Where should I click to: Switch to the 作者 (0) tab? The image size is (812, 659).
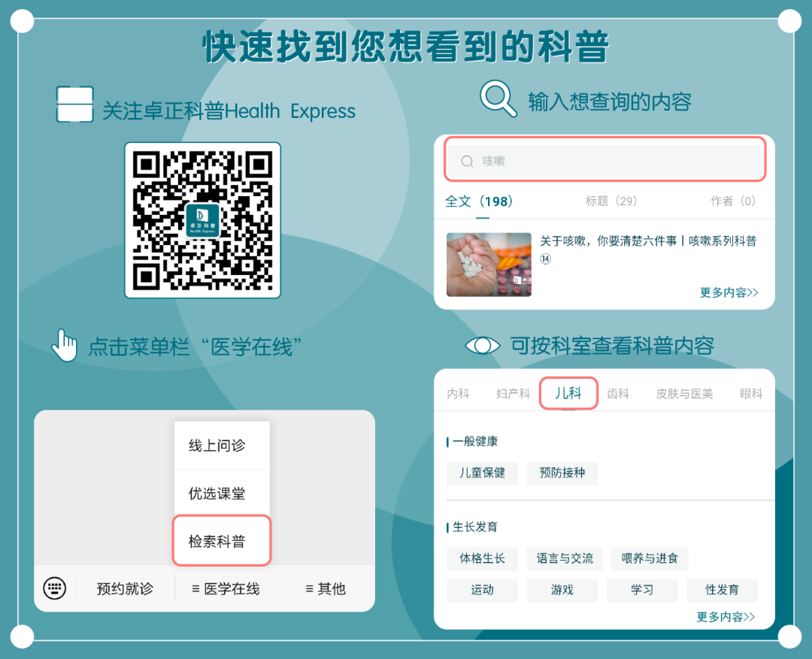[733, 201]
